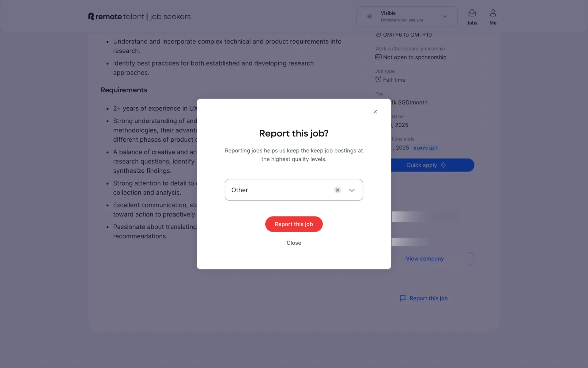Viewport: 588px width, 368px height.
Task: Click the timezone location pin icon
Action: pyautogui.click(x=378, y=34)
